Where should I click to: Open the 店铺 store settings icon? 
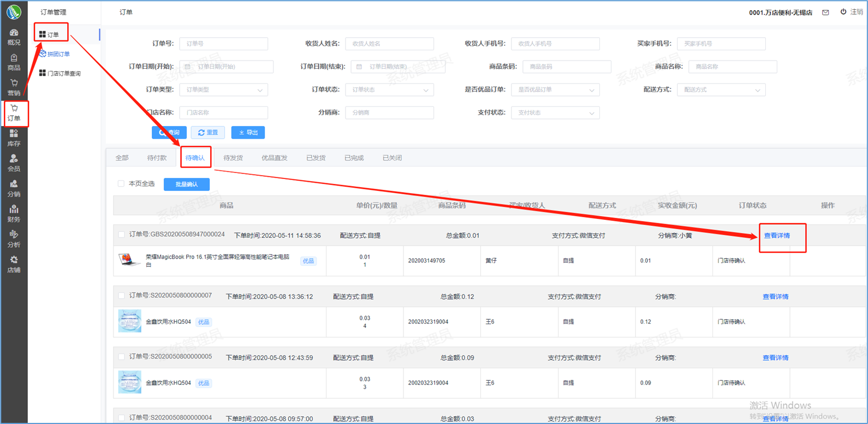click(x=14, y=264)
